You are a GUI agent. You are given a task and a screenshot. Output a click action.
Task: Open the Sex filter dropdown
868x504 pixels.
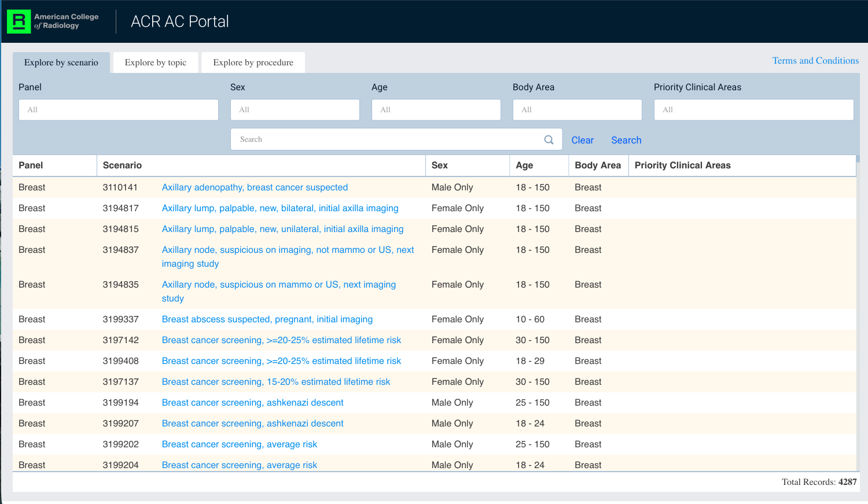[295, 110]
